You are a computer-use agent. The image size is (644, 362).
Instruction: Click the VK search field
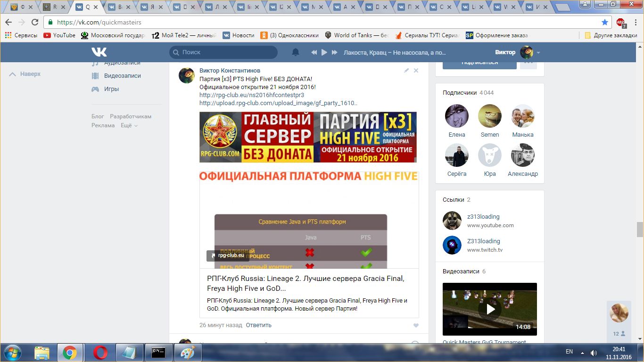coord(223,52)
